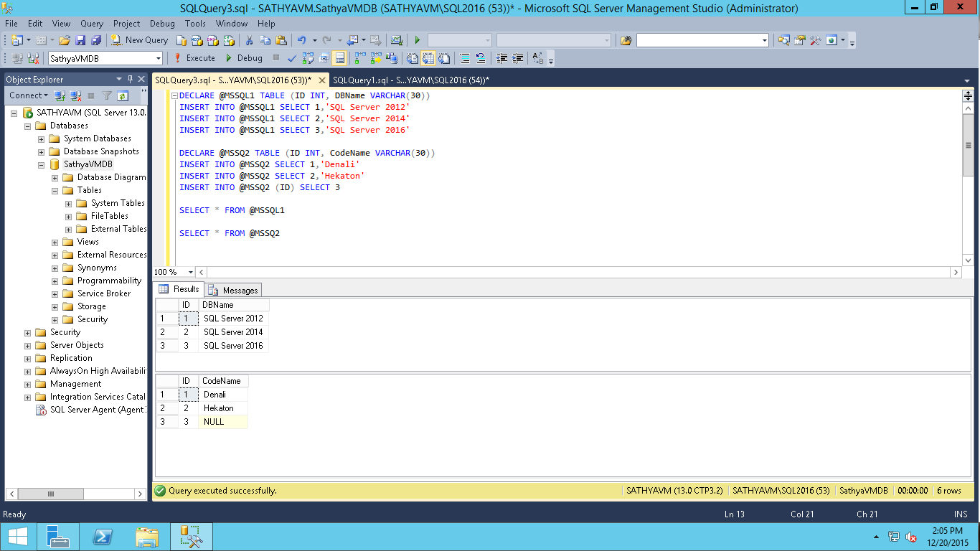
Task: Open the Properties Window icon
Action: pos(799,40)
